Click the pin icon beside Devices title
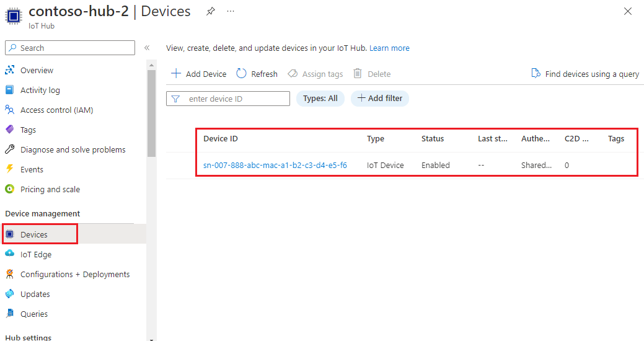Screen dimensions: 644x341 point(211,11)
